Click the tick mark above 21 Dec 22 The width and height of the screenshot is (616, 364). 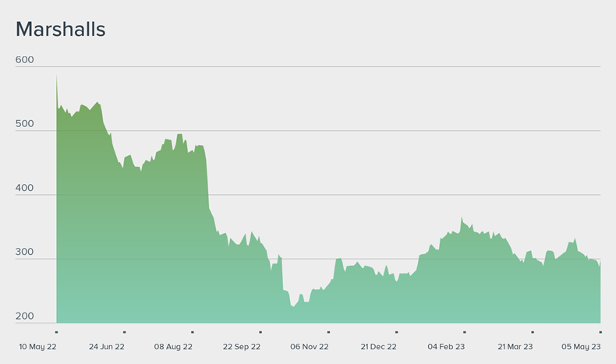pyautogui.click(x=396, y=332)
